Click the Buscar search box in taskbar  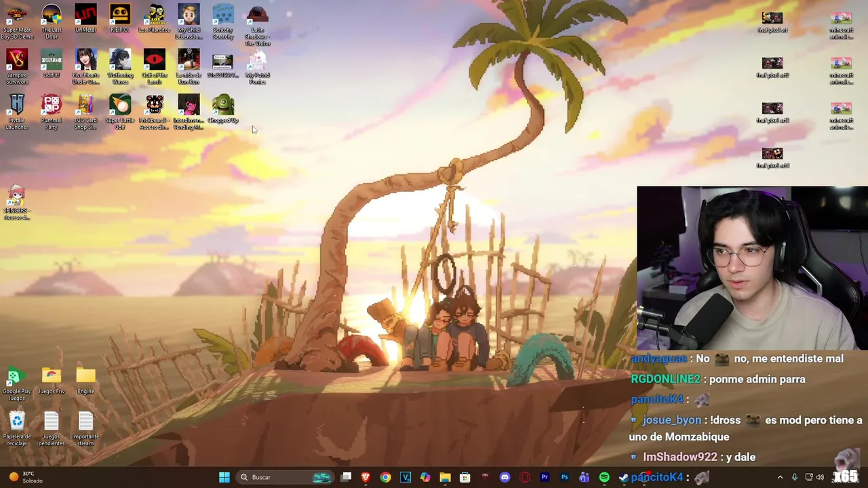click(283, 477)
